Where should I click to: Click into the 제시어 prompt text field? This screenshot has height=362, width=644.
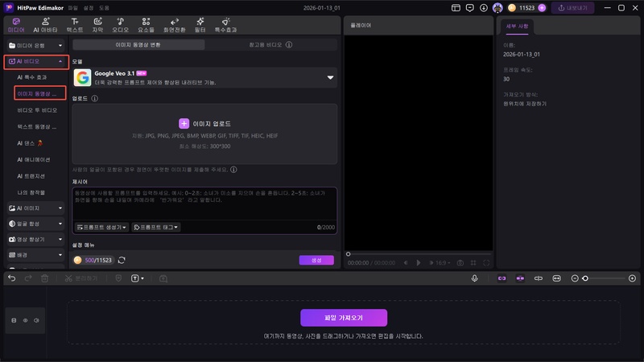point(204,204)
